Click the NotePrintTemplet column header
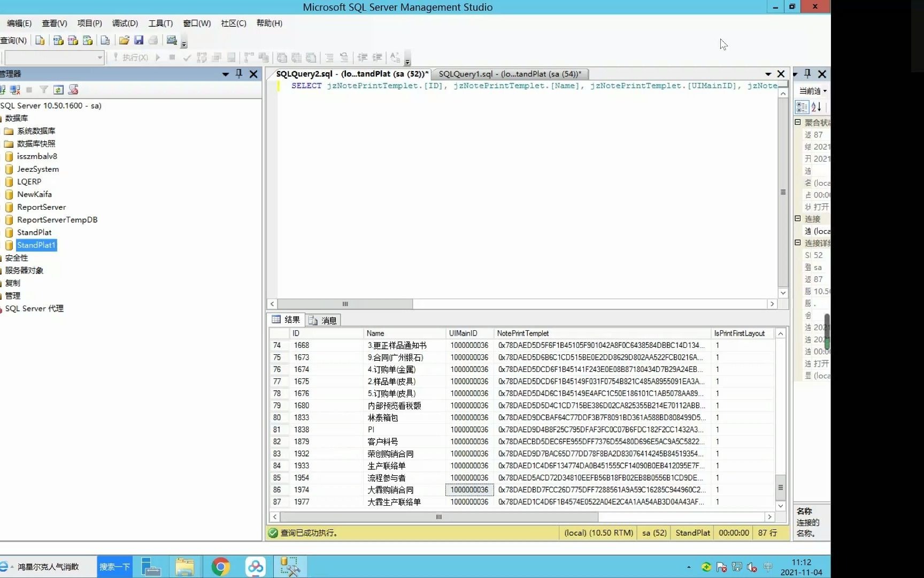The width and height of the screenshot is (924, 578). pos(603,333)
